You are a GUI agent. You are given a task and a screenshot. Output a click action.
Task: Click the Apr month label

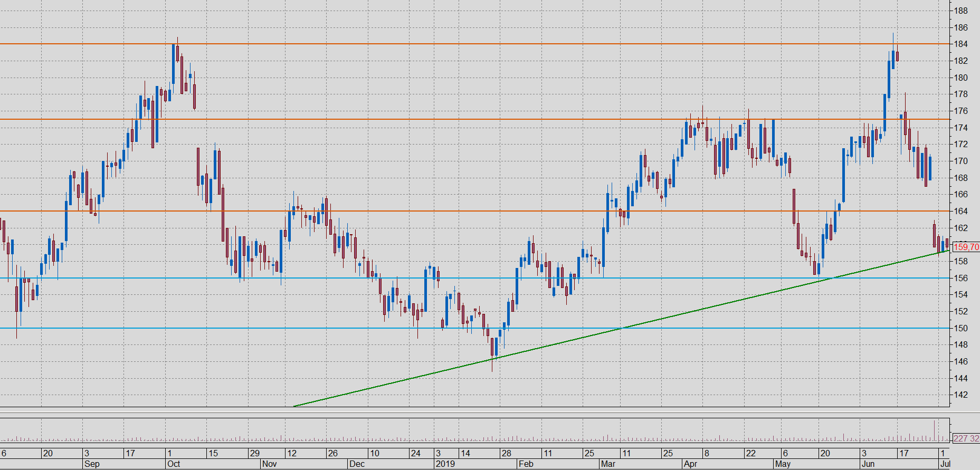coord(690,464)
